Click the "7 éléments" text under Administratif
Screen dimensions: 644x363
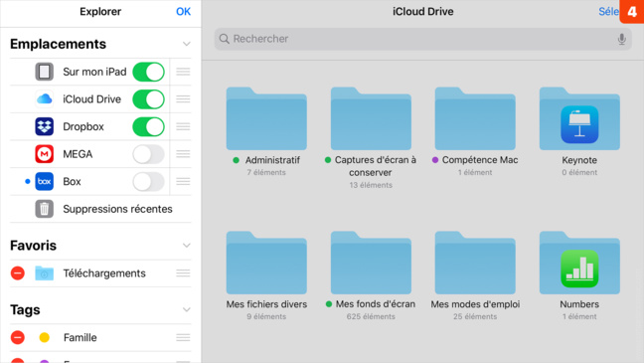266,172
